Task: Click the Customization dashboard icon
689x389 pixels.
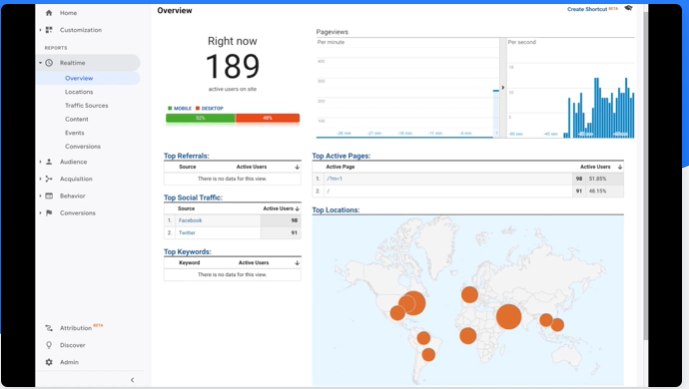Action: coord(49,30)
